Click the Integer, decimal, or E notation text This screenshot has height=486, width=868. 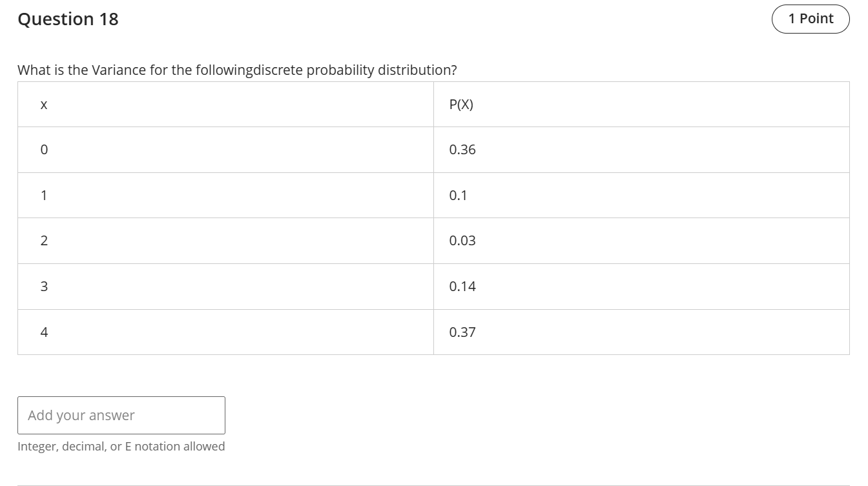(121, 446)
